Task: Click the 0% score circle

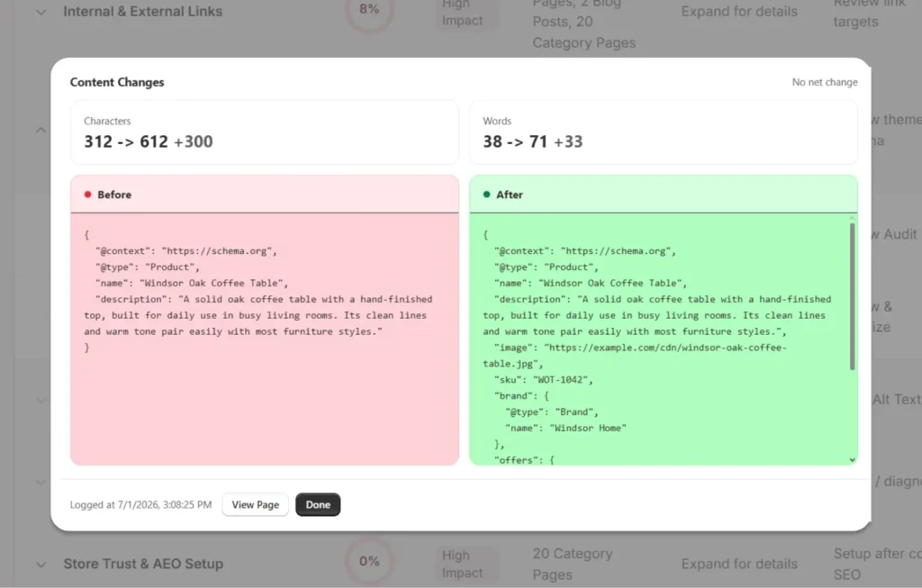Action: pos(368,562)
